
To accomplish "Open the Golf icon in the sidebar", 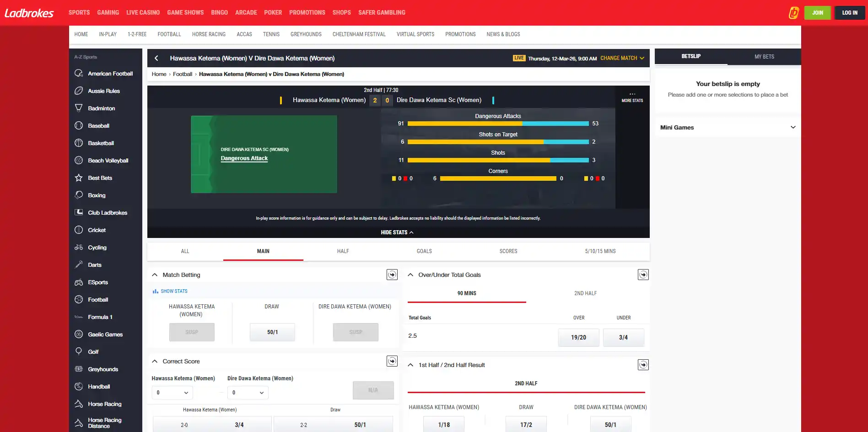I will [79, 351].
